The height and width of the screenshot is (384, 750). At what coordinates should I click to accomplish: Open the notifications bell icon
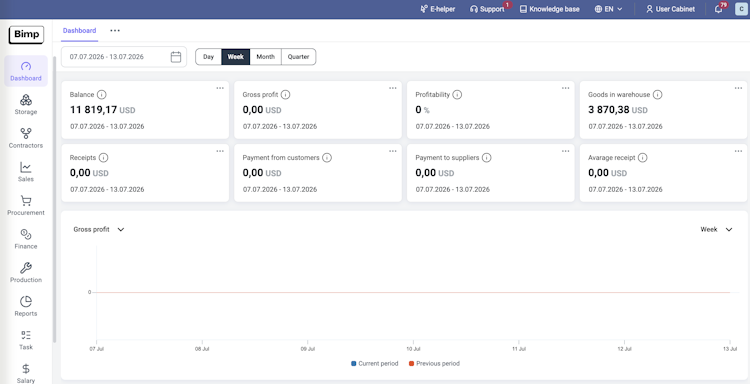718,9
